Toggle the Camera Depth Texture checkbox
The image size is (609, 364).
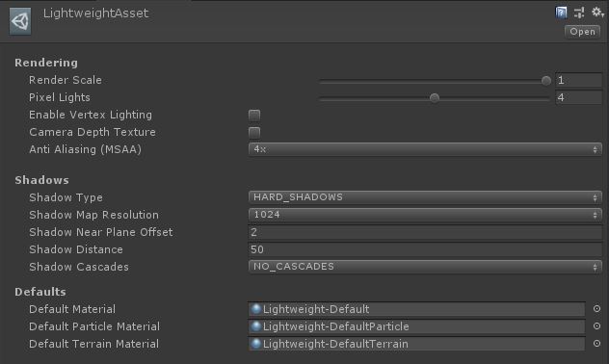(x=254, y=133)
